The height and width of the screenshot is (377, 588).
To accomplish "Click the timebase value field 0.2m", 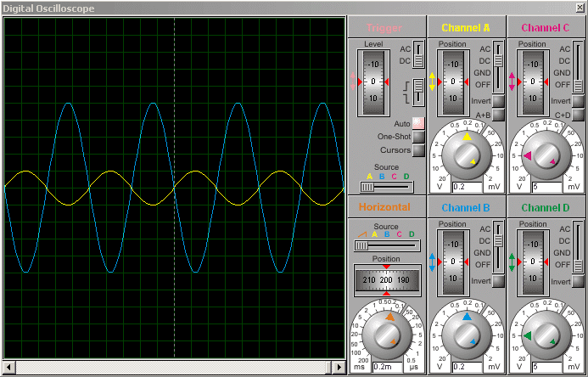I will point(388,367).
